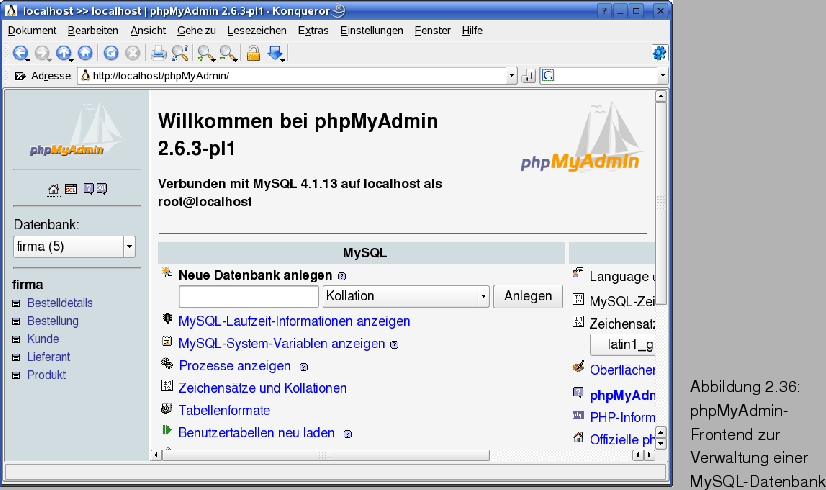Screen dimensions: 826x490
Task: Open the search box dropdown arrow
Action: click(663, 76)
